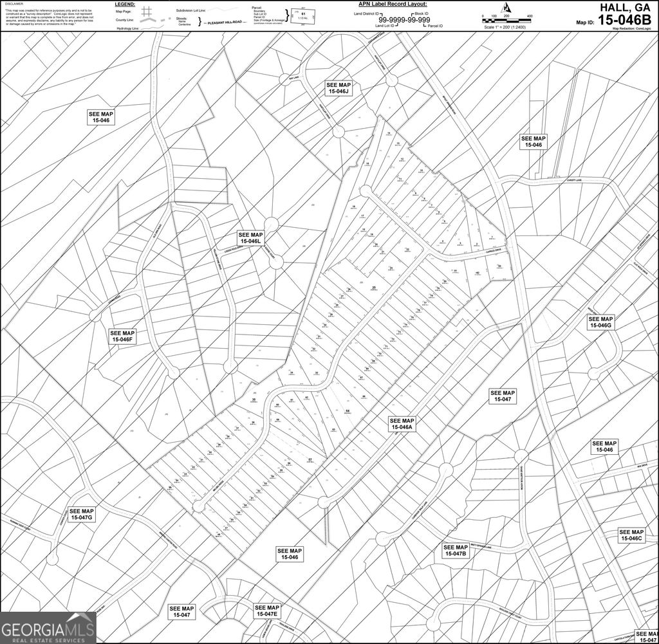This screenshot has height=644, width=659.
Task: Click parcel number 35 on the map
Action: coord(254,400)
